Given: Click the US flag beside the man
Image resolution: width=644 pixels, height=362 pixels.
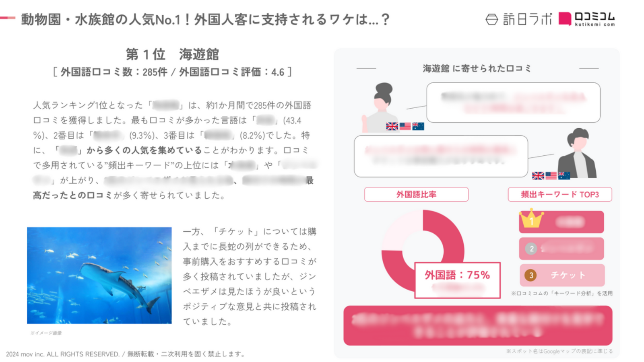Looking at the screenshot, I should [551, 175].
